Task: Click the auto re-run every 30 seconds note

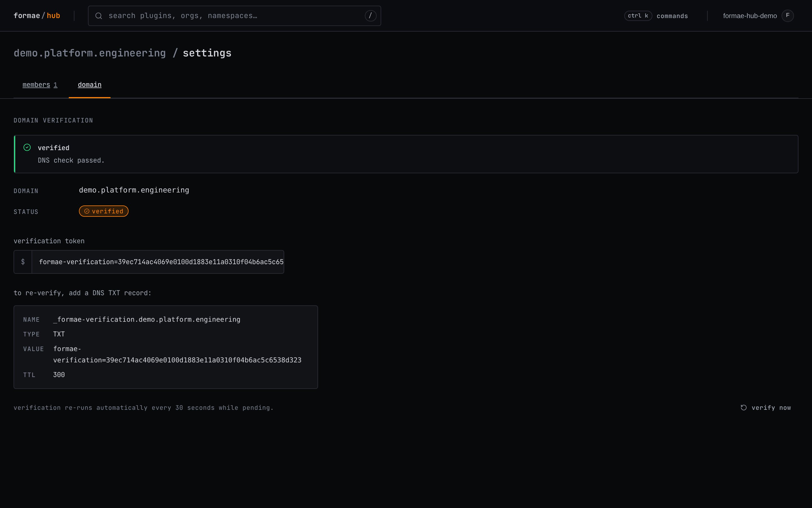Action: 144,408
